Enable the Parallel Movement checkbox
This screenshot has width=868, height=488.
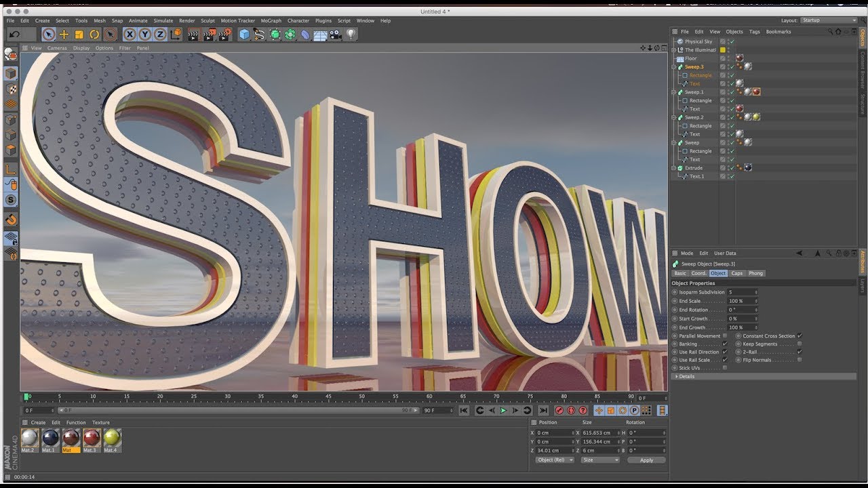[x=725, y=335]
